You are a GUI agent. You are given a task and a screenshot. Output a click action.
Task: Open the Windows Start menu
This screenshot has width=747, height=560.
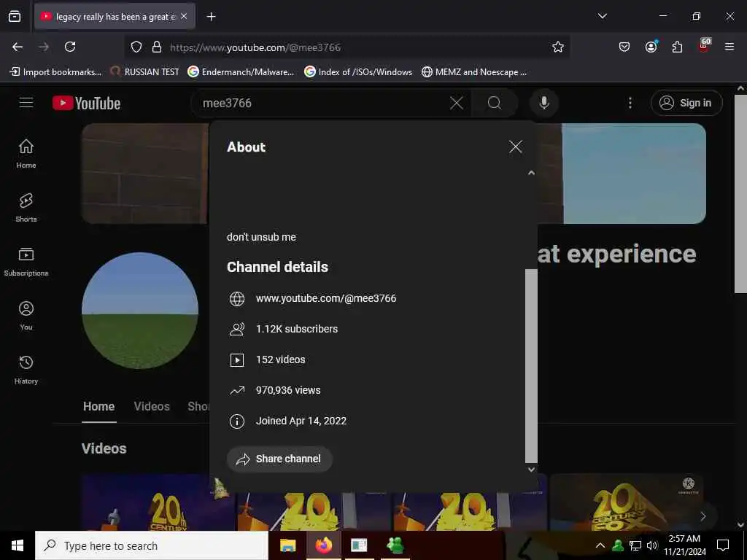(x=18, y=545)
